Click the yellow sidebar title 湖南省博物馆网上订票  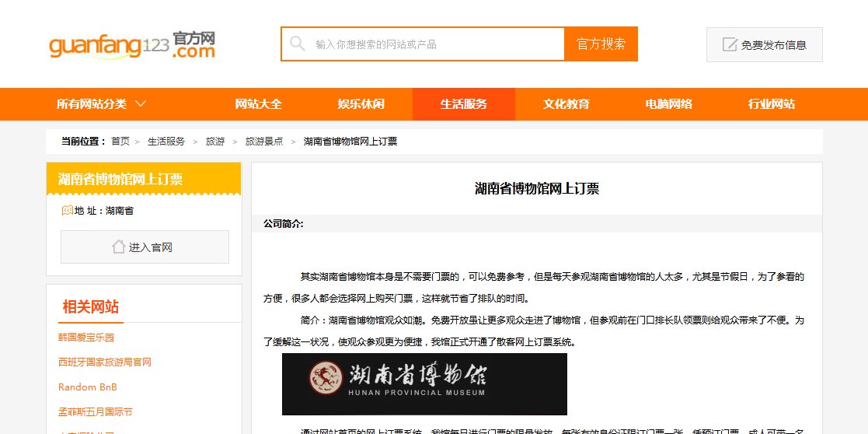[x=120, y=179]
